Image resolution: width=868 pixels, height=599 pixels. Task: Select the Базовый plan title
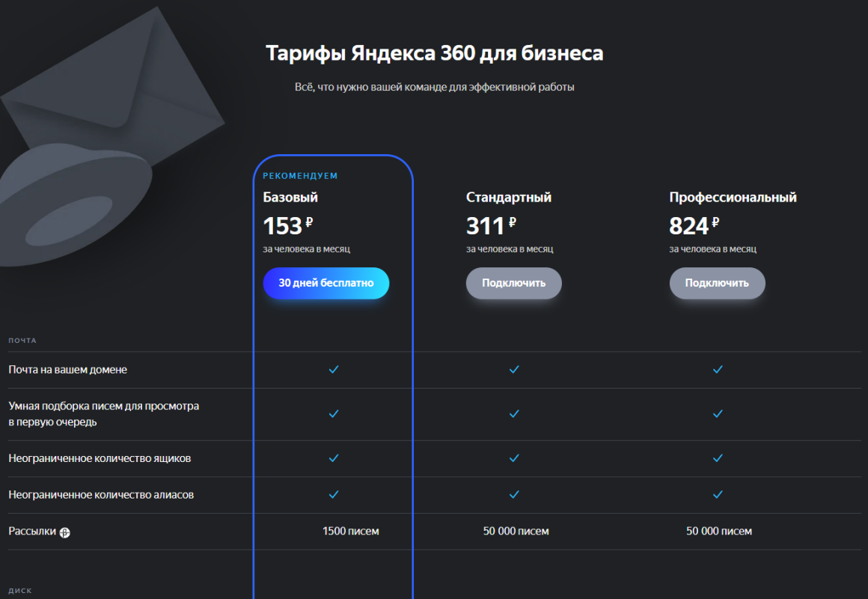tap(290, 197)
